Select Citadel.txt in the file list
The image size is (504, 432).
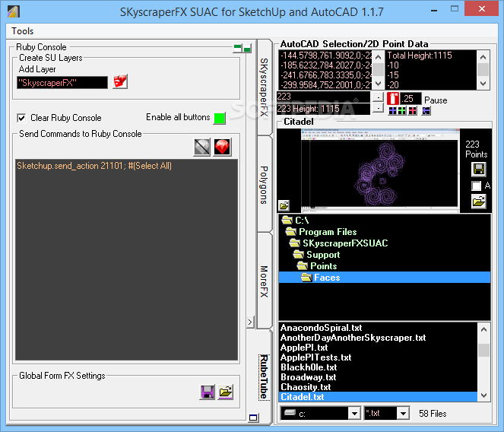[x=379, y=397]
